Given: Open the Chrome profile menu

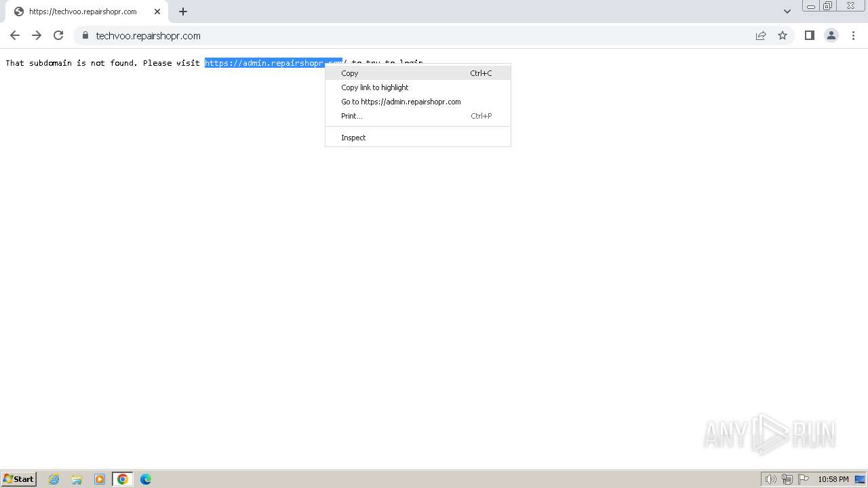Looking at the screenshot, I should click(x=831, y=35).
